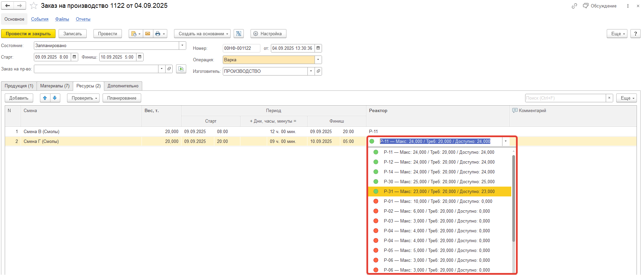Screen dimensions: 644x275
Task: Move row down with blue arrow
Action: coord(55,98)
